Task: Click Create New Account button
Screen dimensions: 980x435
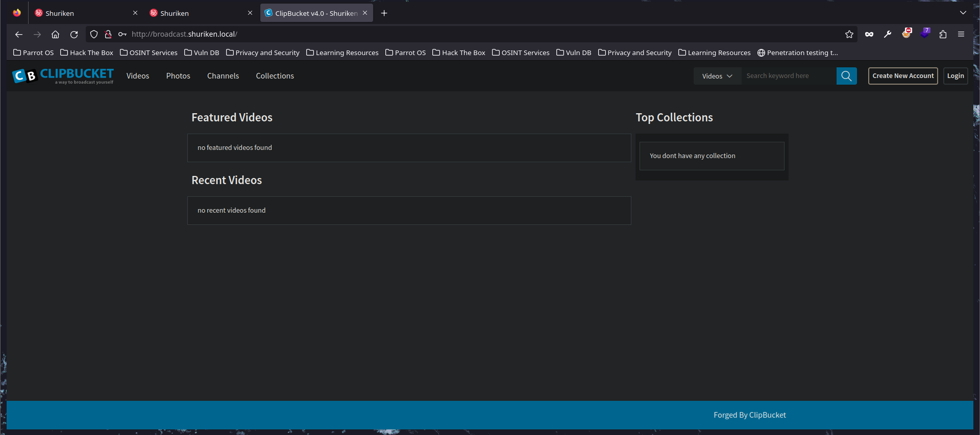Action: click(x=903, y=76)
